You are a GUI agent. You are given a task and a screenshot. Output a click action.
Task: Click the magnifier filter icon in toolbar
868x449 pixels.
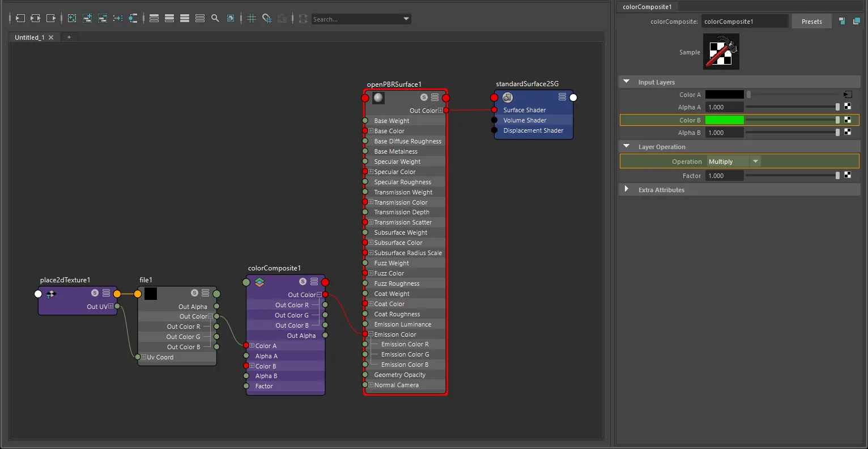point(215,18)
